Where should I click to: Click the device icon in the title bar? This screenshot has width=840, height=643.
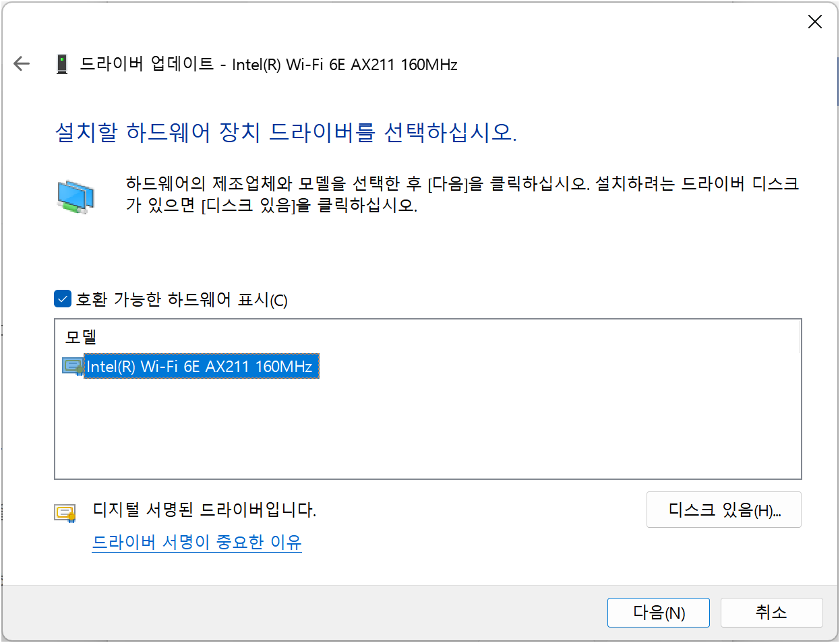(62, 64)
